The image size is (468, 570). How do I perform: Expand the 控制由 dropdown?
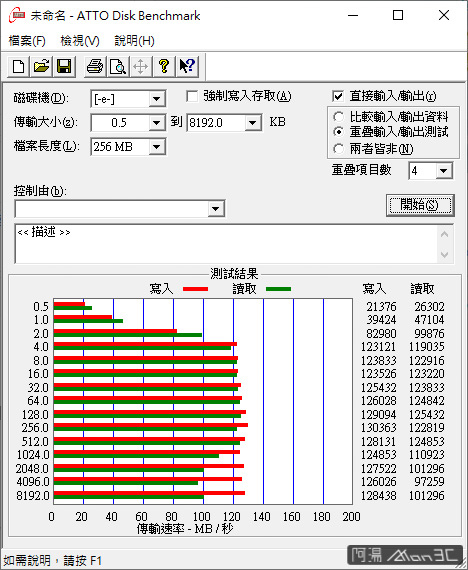pos(216,209)
